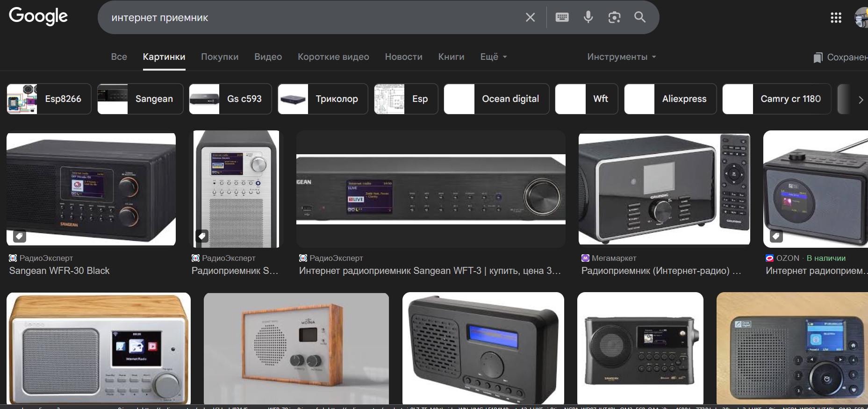
Task: Click РадиоЭксперт source under Sangean WFT-3 image
Action: 336,258
